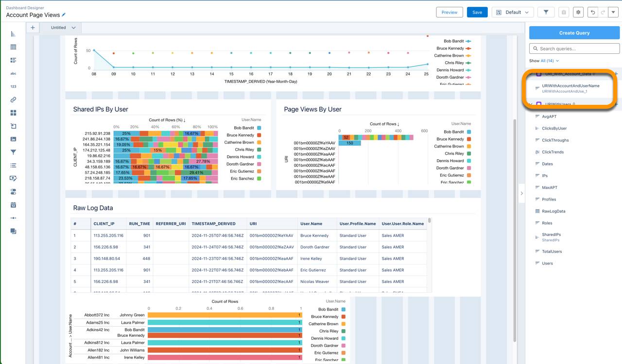The image size is (622, 364).
Task: Save the dashboard
Action: pos(477,12)
